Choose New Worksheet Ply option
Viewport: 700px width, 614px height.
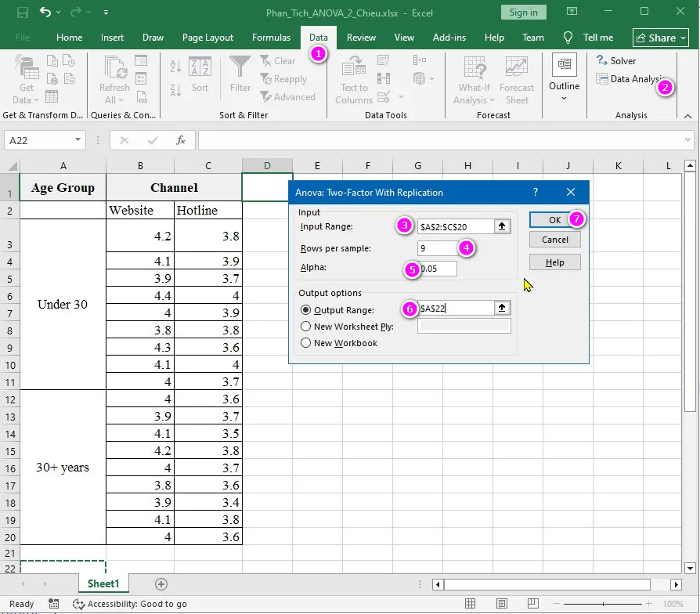305,327
